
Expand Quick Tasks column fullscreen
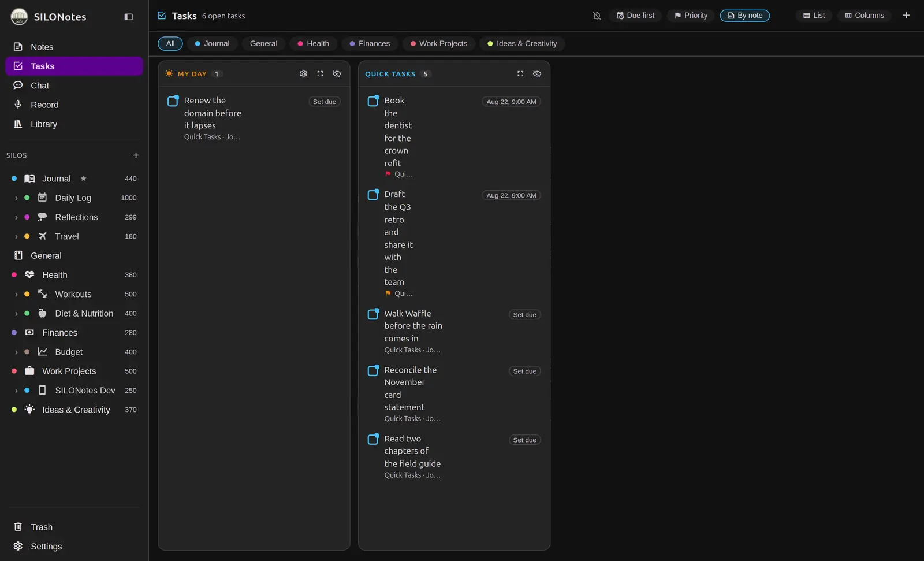tap(520, 74)
